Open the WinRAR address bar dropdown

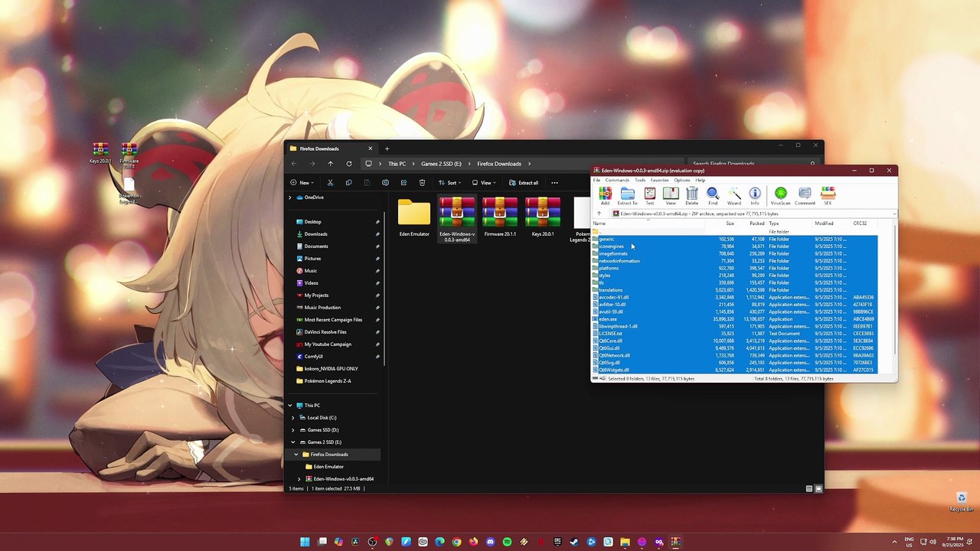pos(893,214)
